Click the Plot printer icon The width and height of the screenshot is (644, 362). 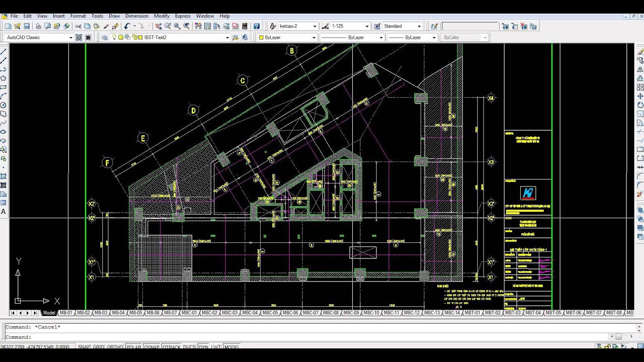click(39, 26)
